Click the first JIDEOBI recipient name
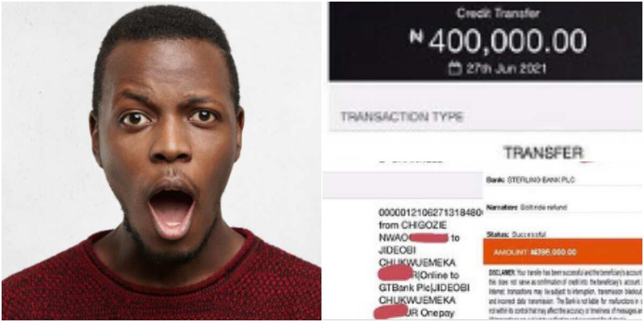This screenshot has width=644, height=322. coord(398,250)
